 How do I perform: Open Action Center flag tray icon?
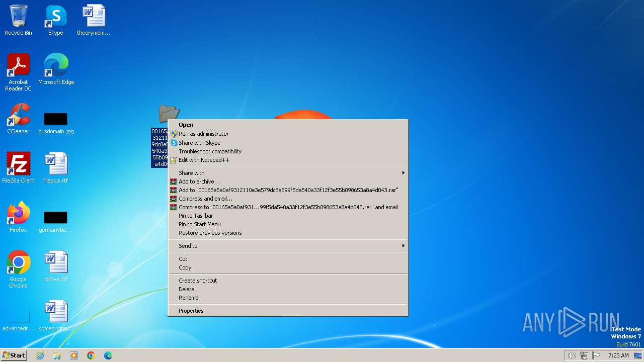(x=597, y=355)
